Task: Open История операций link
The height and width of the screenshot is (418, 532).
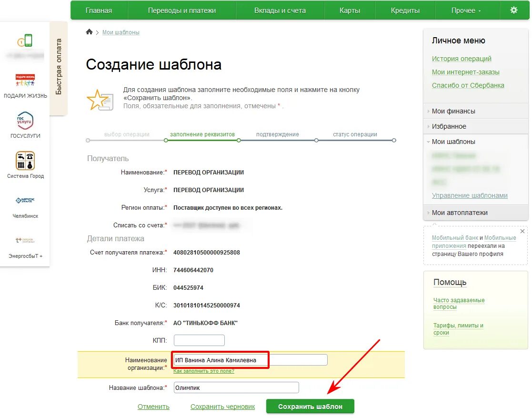Action: point(462,59)
